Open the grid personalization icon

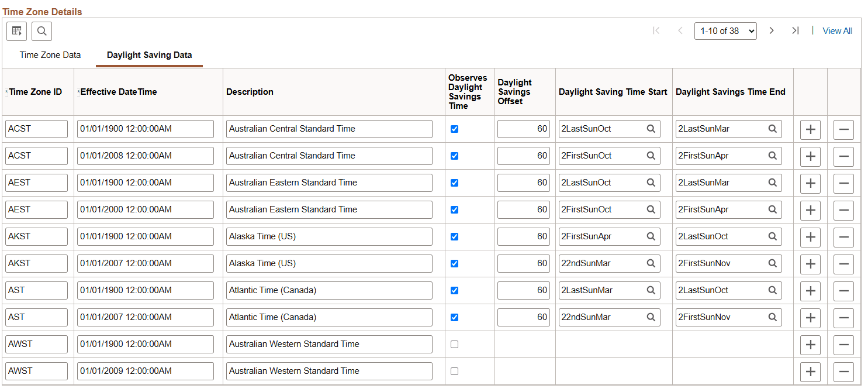[16, 31]
